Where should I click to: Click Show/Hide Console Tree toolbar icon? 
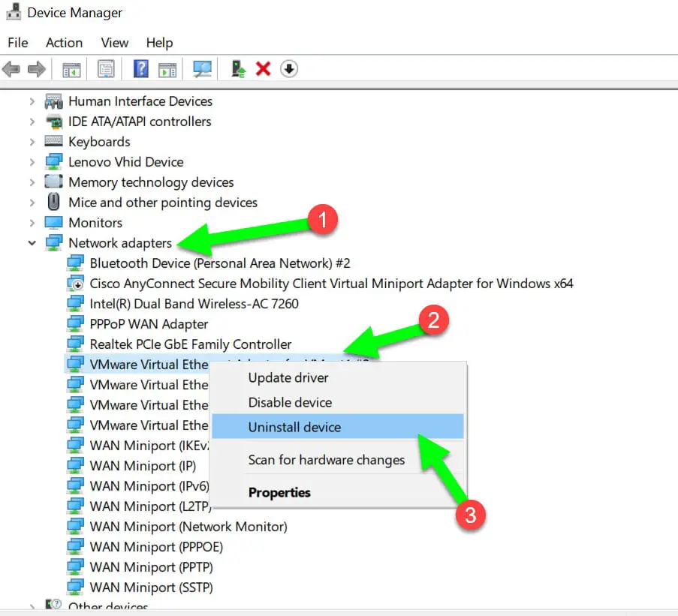click(x=71, y=69)
